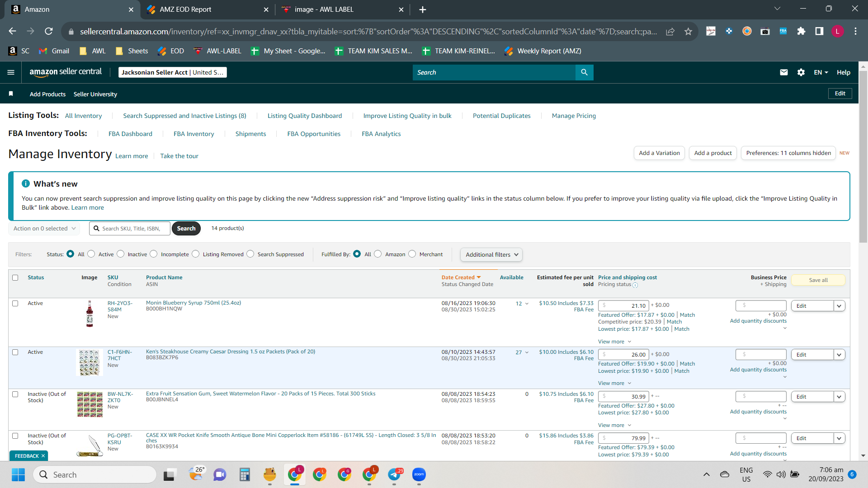Open the Calculator app in the taskbar
Image resolution: width=868 pixels, height=488 pixels.
click(245, 474)
